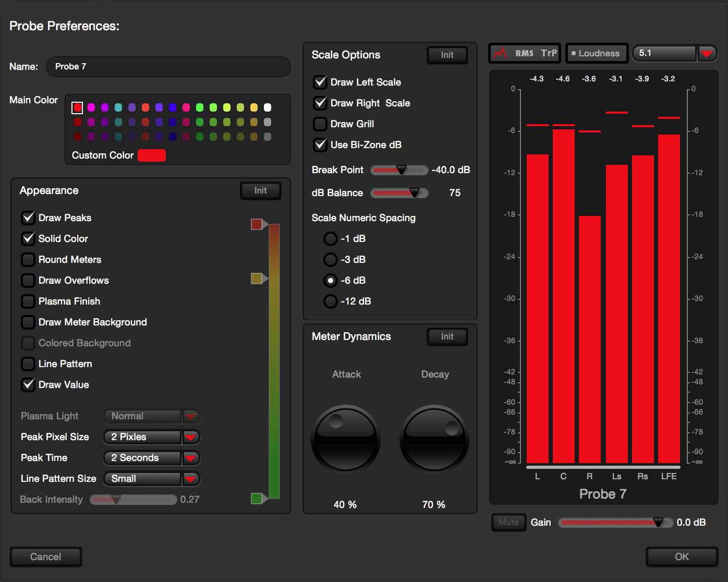Click the 70 % decay value
This screenshot has width=728, height=582.
pos(434,505)
